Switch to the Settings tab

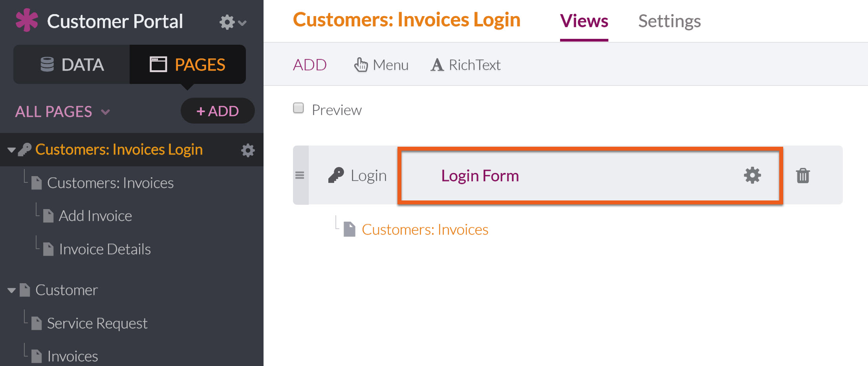669,21
